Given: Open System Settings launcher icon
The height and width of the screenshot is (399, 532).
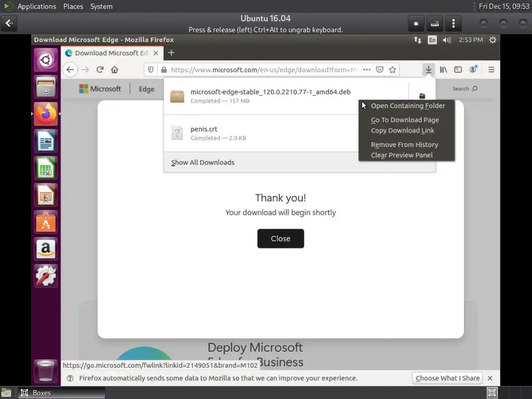Looking at the screenshot, I should point(46,276).
